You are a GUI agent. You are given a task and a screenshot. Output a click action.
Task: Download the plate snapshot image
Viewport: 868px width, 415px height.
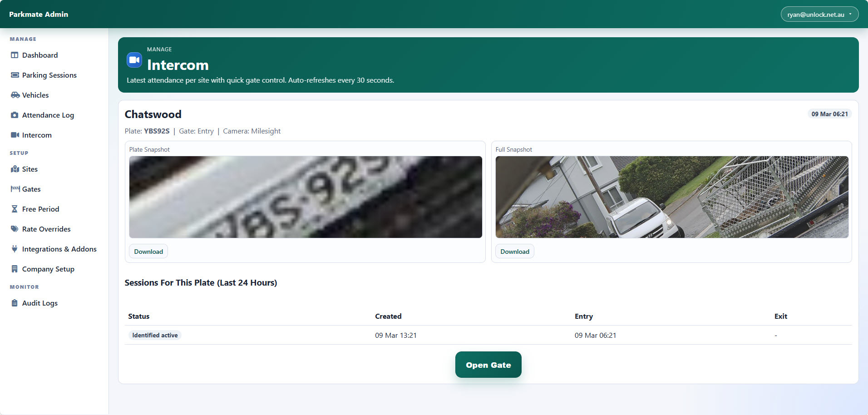[148, 252]
